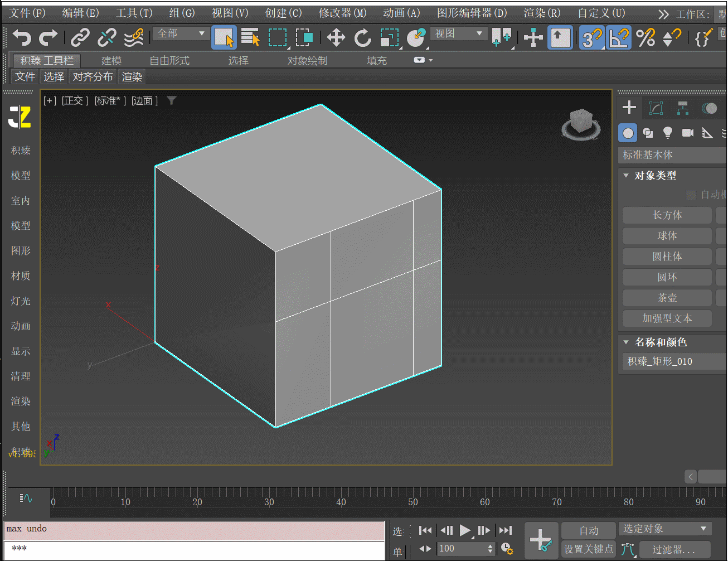The height and width of the screenshot is (561, 728).
Task: Open the [边面] viewport shading menu
Action: tap(145, 100)
